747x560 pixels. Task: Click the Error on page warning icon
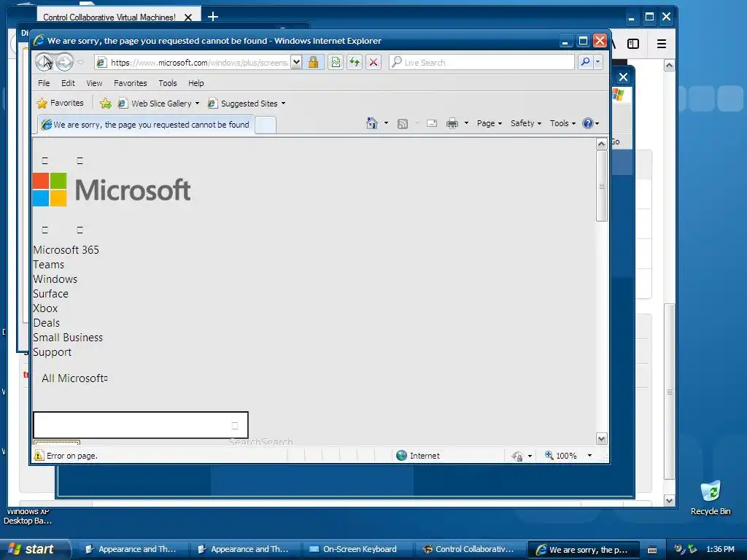point(39,455)
